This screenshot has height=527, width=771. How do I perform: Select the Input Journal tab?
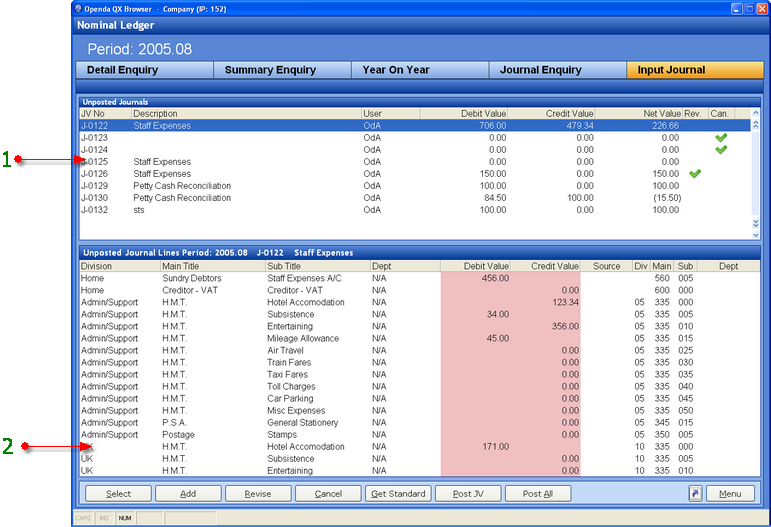pos(695,70)
